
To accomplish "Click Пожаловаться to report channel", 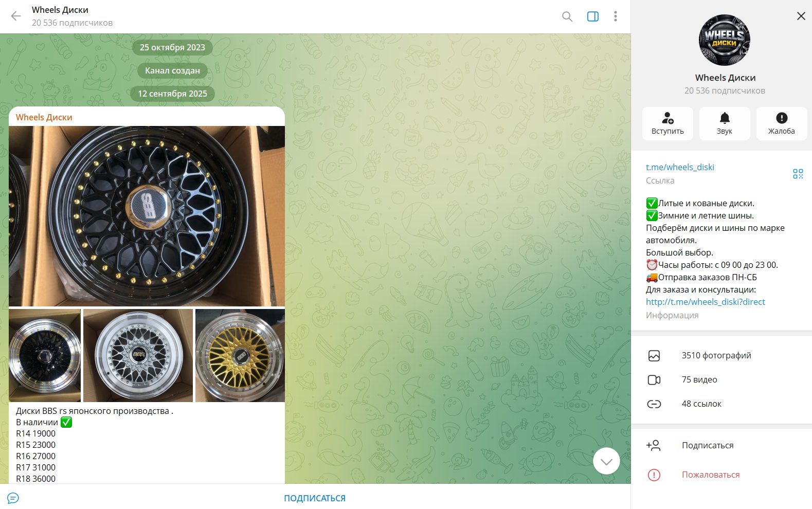I will pyautogui.click(x=710, y=475).
